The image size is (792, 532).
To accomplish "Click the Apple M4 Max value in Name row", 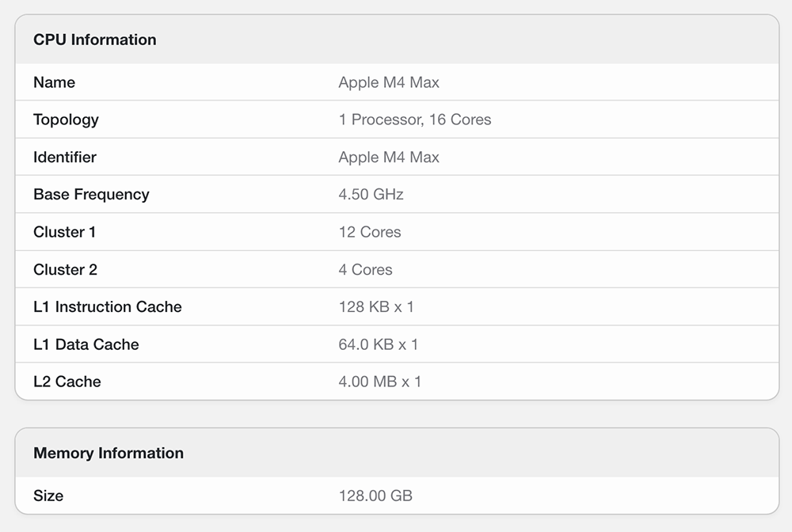I will [x=388, y=82].
